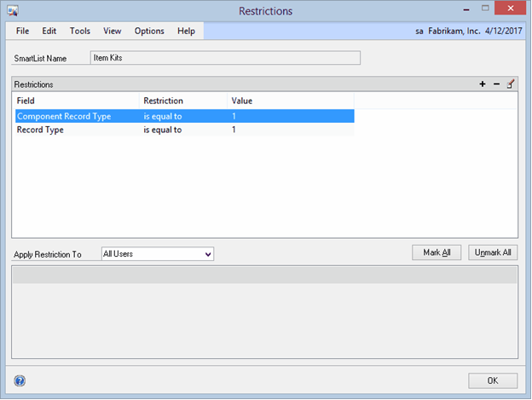Click the Fabrikam, Inc. company name
Screen dimensions: 532x400
point(454,31)
